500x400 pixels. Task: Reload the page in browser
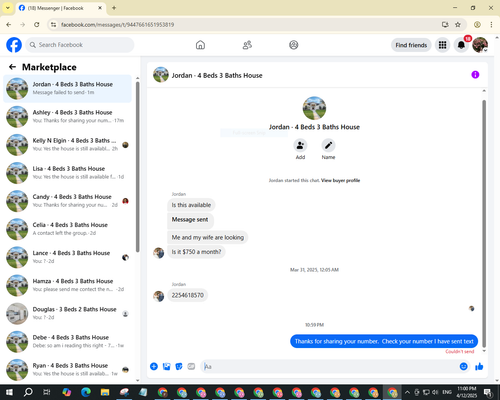coord(37,25)
